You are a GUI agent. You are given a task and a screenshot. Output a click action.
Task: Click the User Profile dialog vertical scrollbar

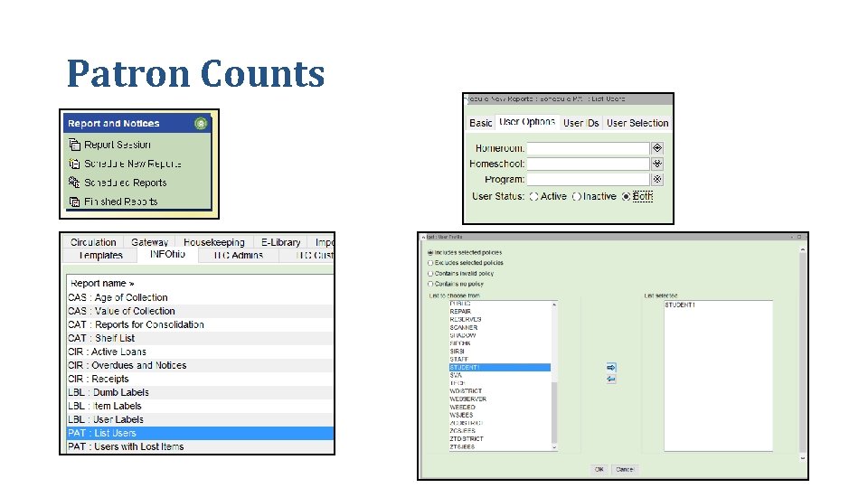[x=802, y=354]
